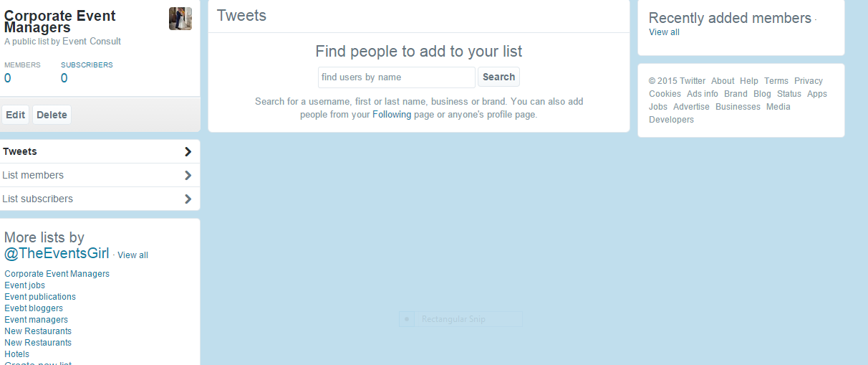Open @TheEventsGirl profile link

(57, 253)
